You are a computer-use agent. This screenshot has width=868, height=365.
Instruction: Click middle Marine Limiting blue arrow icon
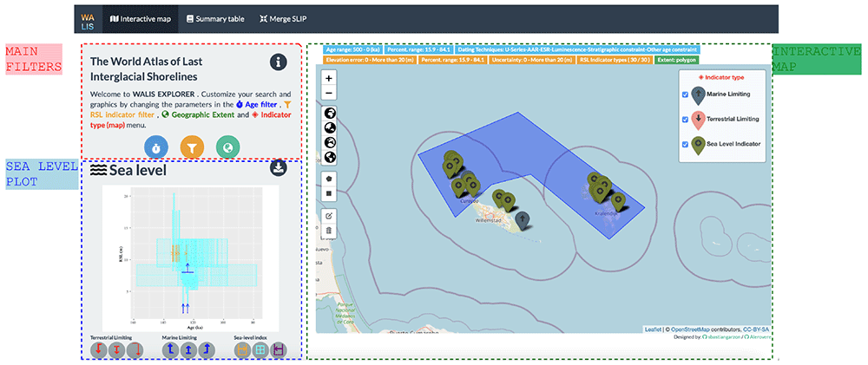tap(188, 349)
